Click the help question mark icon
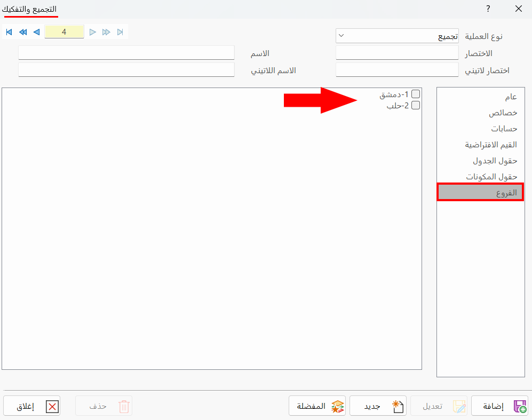The width and height of the screenshot is (532, 420). [x=488, y=9]
